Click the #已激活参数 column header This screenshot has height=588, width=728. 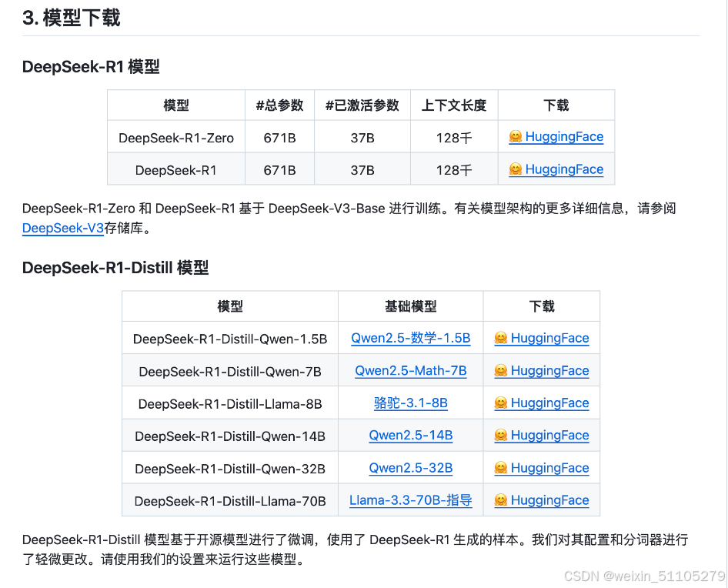pos(362,105)
